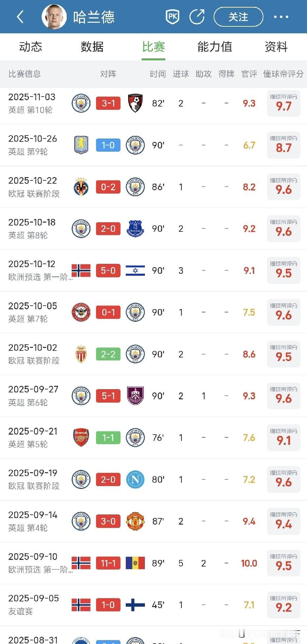307x644 pixels.
Task: Open the 3-1 score match details
Action: [x=108, y=103]
